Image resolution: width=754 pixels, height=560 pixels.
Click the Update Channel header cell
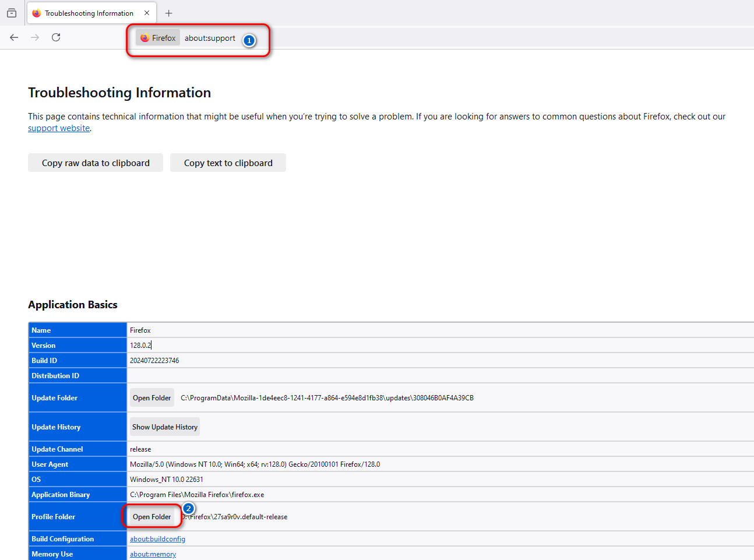coord(77,449)
